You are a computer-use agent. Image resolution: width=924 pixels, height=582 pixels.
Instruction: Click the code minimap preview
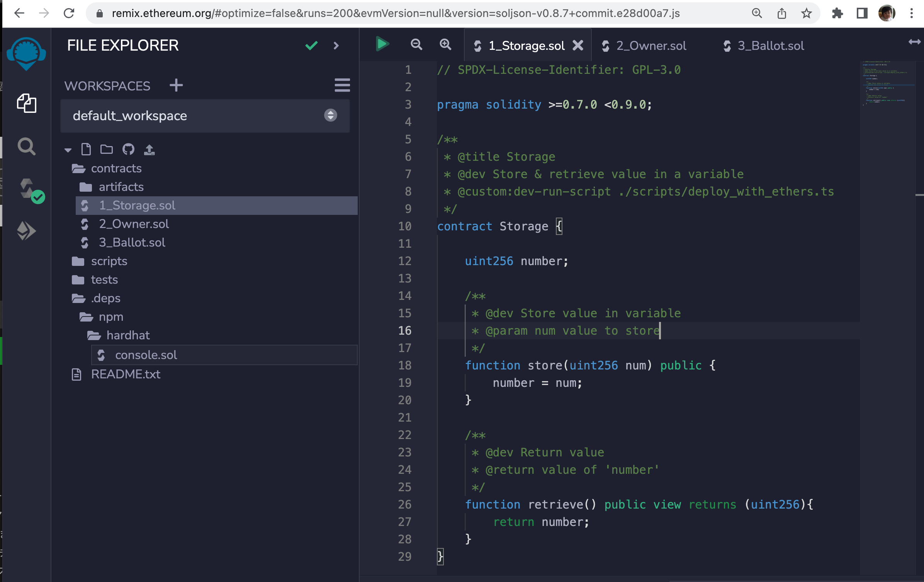pos(887,83)
